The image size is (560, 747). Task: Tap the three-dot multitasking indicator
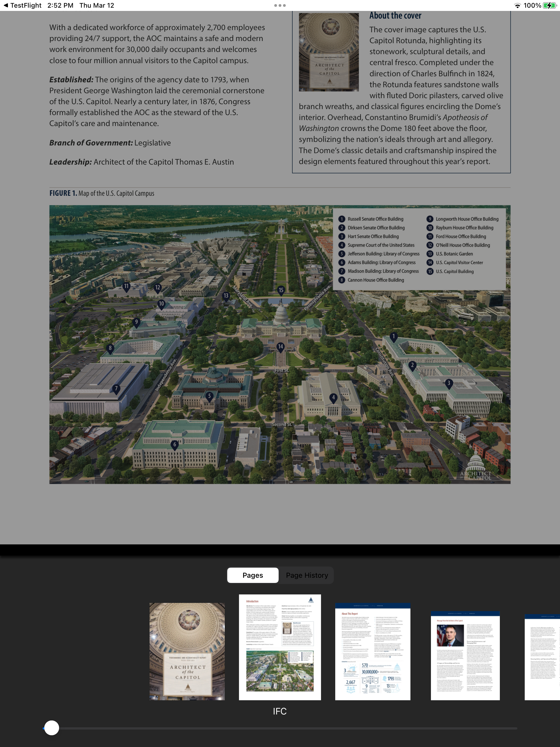(280, 5)
